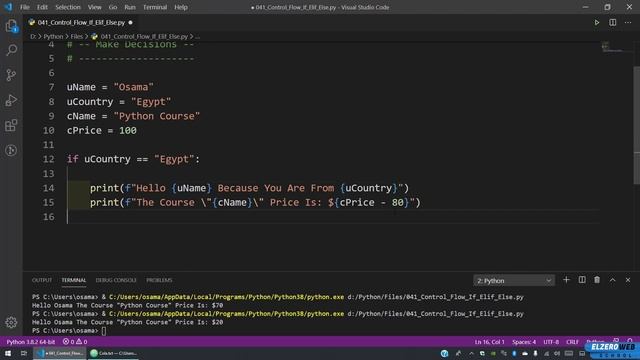
Task: Select the 041_Control_Flow_If_Elif_Else.py editor tab
Action: click(80, 22)
